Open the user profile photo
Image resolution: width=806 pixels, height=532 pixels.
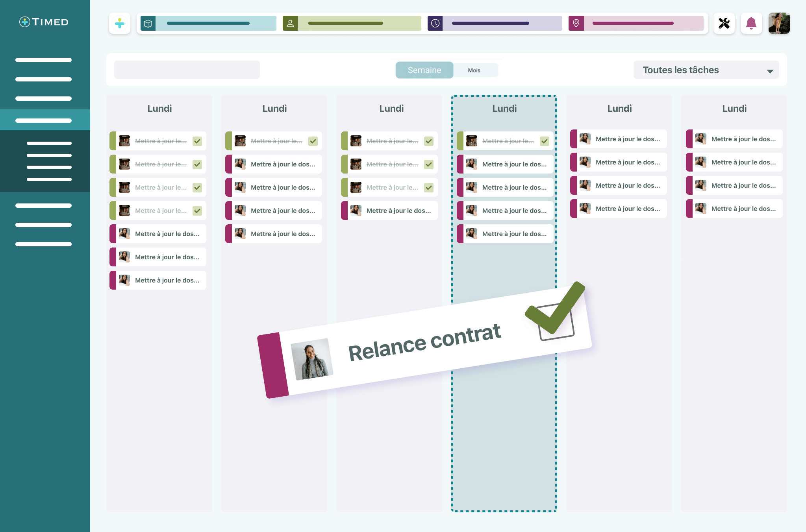tap(779, 24)
